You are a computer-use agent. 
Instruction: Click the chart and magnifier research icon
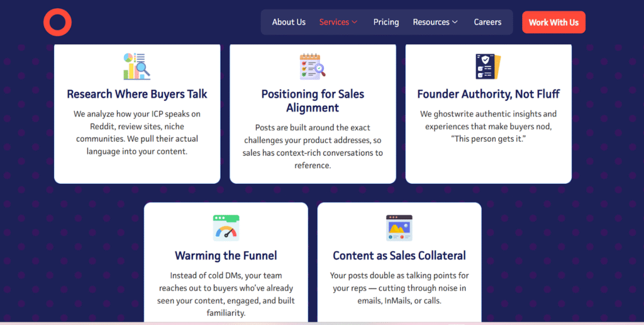(136, 66)
